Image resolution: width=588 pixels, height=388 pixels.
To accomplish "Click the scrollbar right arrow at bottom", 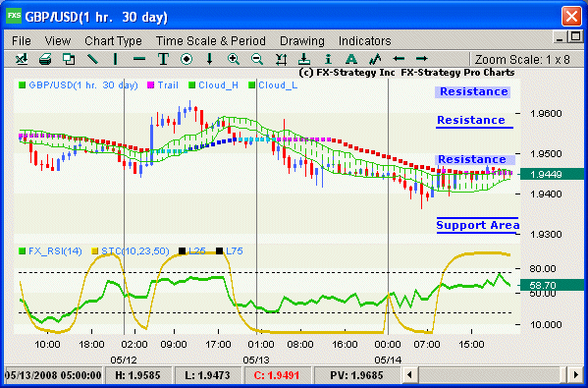I will pos(576,374).
